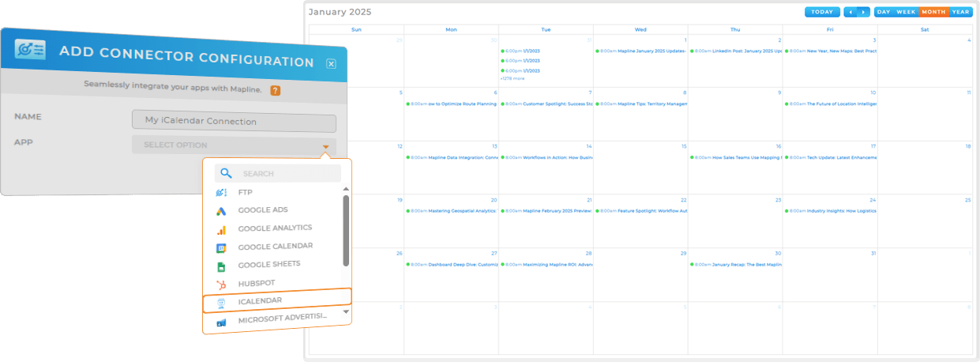Open 'How Sales Teams Use Mapping' event
Image resolution: width=980 pixels, height=362 pixels.
(x=735, y=157)
